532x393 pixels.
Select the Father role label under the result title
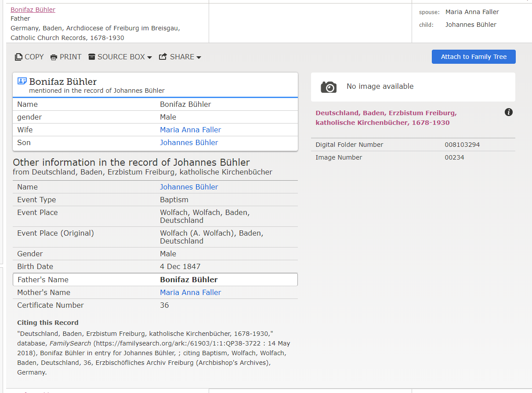point(20,18)
